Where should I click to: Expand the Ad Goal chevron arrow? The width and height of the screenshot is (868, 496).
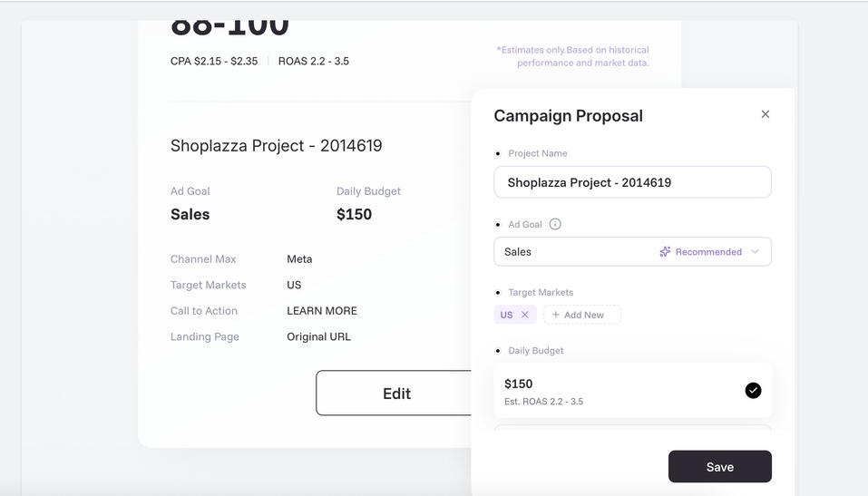pyautogui.click(x=755, y=252)
